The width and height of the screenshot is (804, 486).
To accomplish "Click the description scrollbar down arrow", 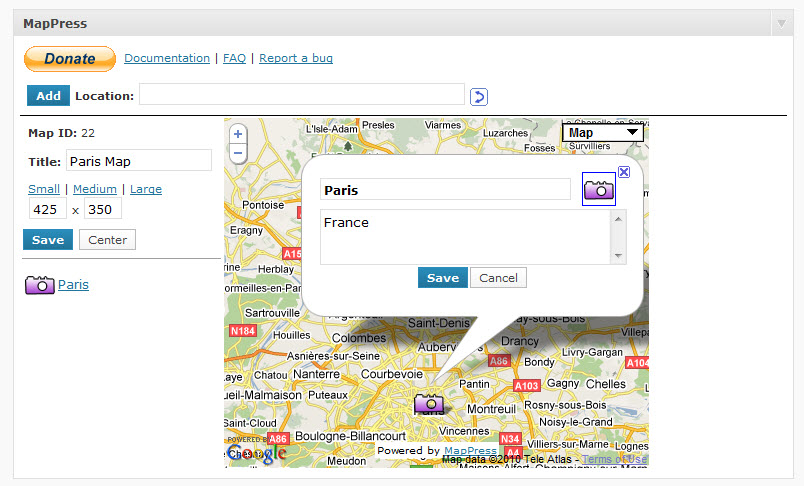I will click(618, 255).
